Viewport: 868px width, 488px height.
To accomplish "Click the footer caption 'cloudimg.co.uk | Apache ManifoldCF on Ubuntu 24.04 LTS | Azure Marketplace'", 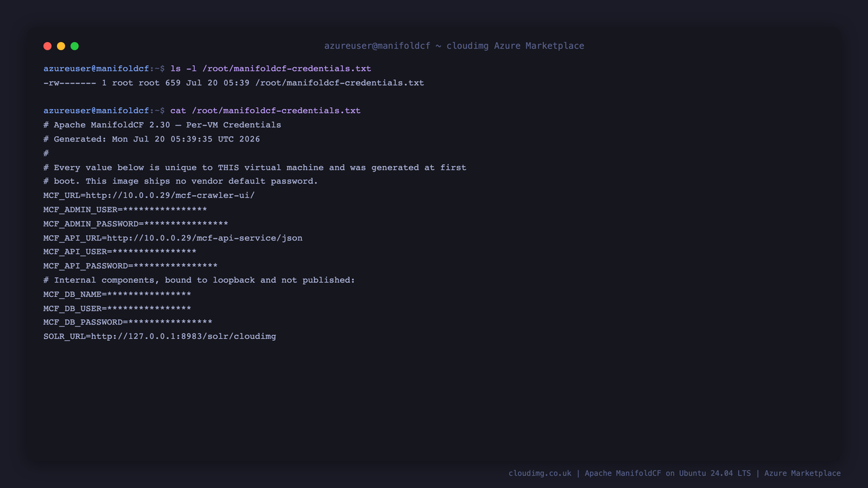I will pos(675,473).
